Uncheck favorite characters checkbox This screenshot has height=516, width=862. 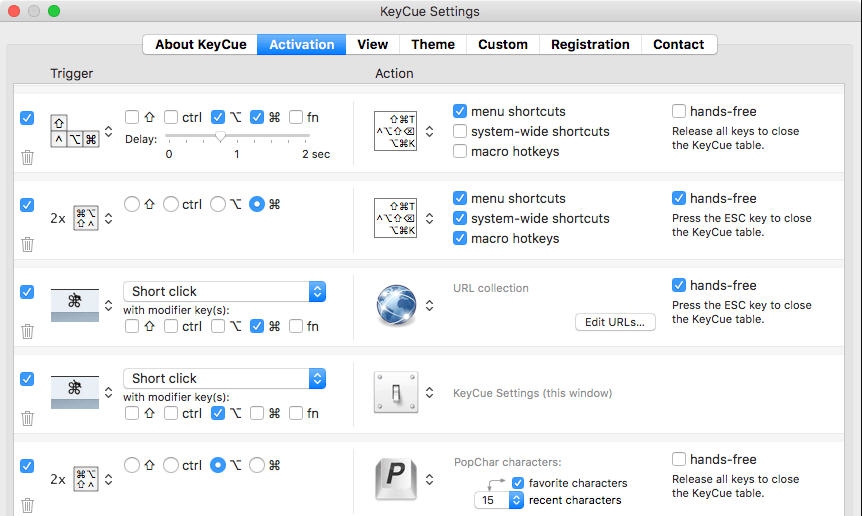click(517, 483)
